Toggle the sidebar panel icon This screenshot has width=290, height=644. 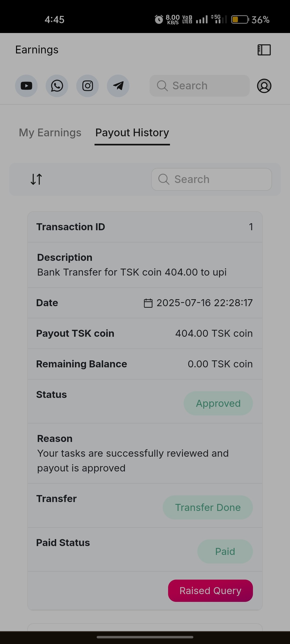264,50
